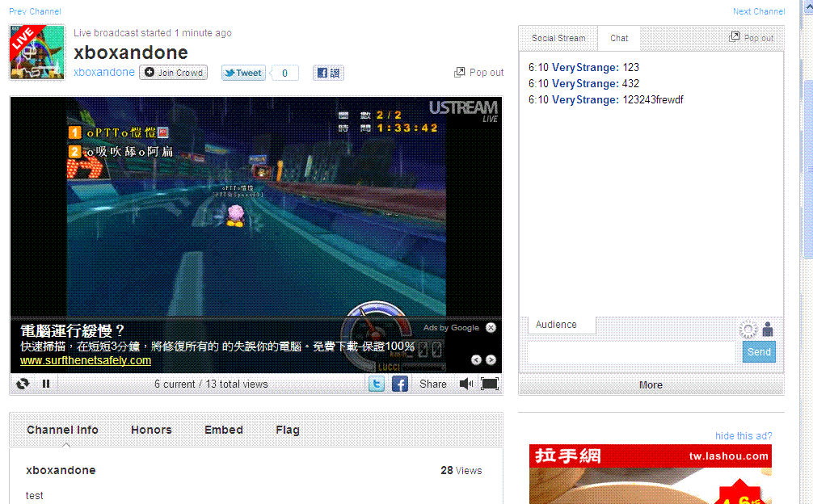Pause the live video stream

click(46, 384)
